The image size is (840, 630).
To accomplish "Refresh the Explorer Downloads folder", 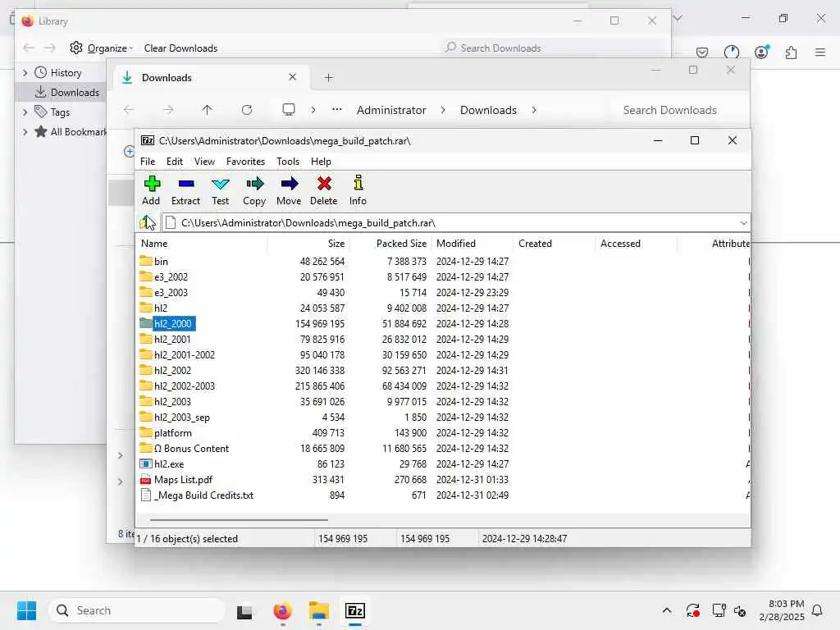I will pyautogui.click(x=247, y=110).
